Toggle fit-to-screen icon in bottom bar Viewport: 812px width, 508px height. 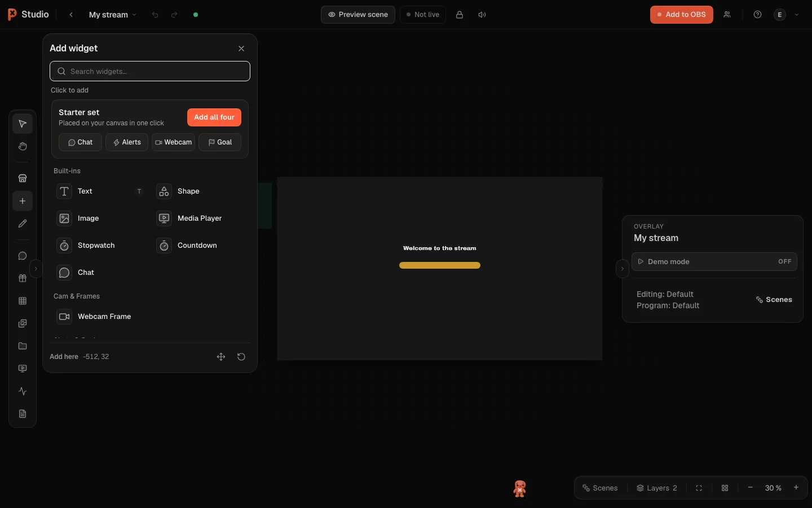(699, 488)
